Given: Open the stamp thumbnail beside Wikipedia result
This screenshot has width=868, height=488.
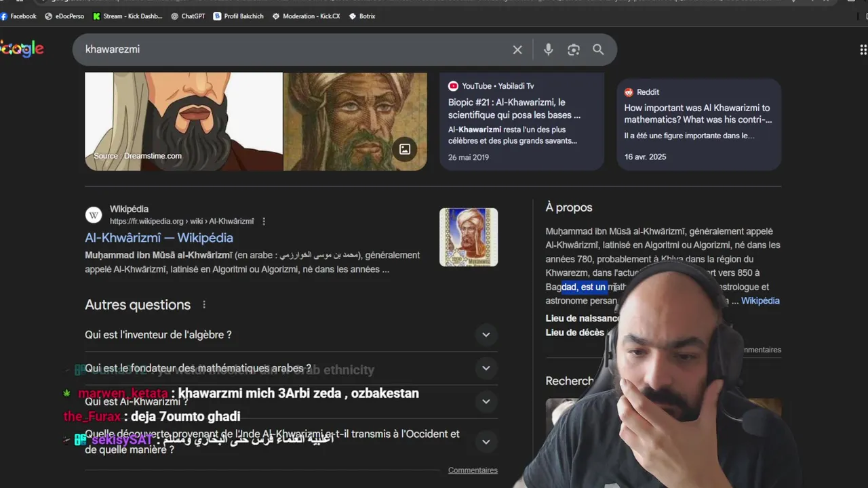Looking at the screenshot, I should click(469, 237).
